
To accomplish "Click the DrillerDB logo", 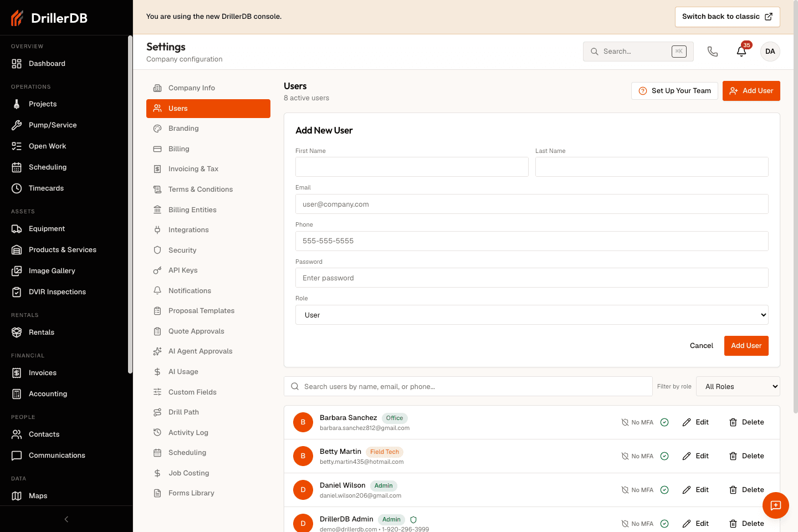I will tap(49, 18).
